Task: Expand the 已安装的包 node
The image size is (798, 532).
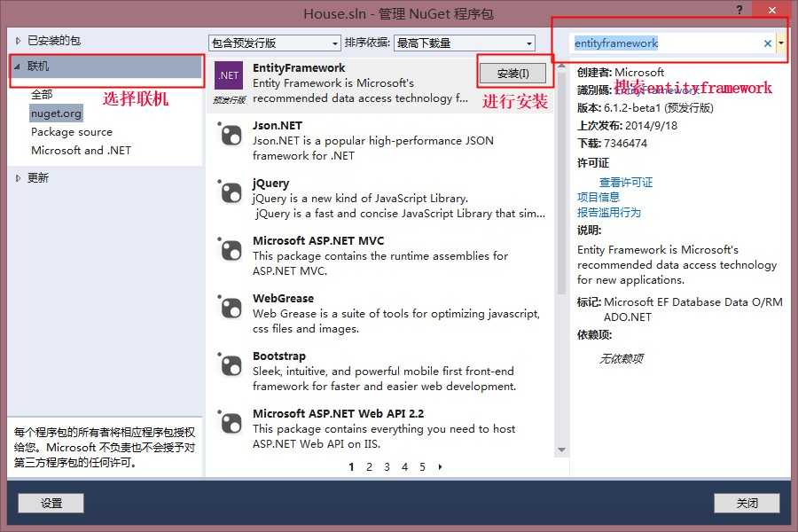Action: 18,41
